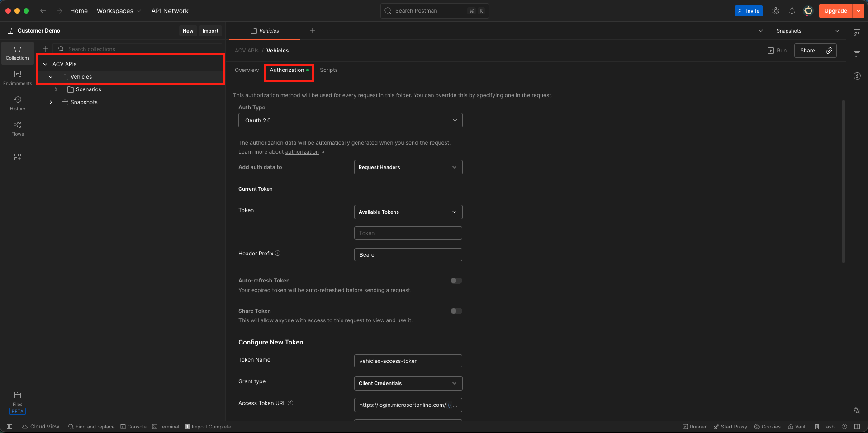Image resolution: width=868 pixels, height=433 pixels.
Task: Switch to the Environments panel
Action: pos(17,78)
